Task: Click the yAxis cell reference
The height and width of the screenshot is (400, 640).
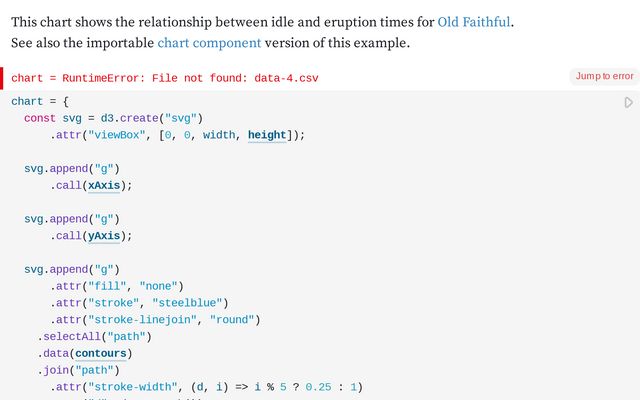Action: tap(107, 236)
